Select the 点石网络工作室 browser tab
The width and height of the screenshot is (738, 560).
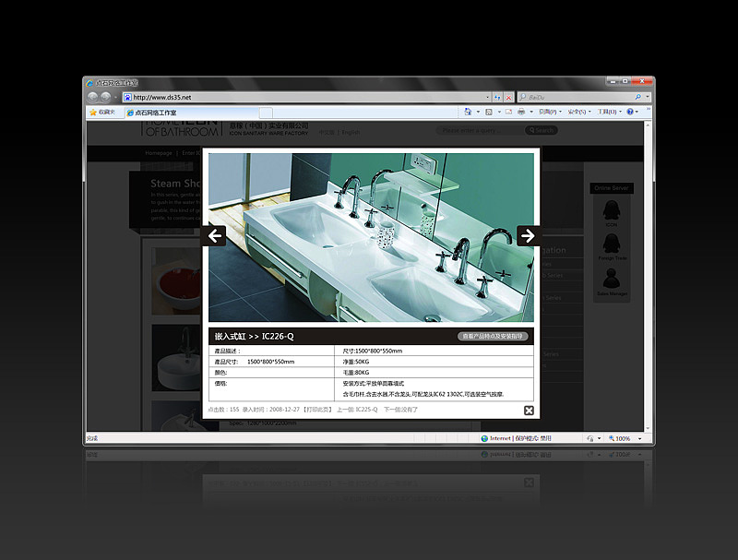point(192,113)
